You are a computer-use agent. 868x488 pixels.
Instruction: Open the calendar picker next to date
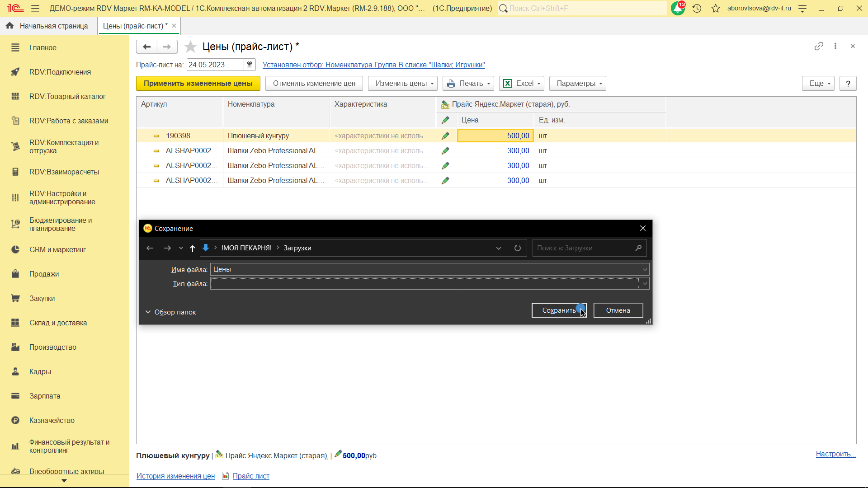tap(250, 65)
